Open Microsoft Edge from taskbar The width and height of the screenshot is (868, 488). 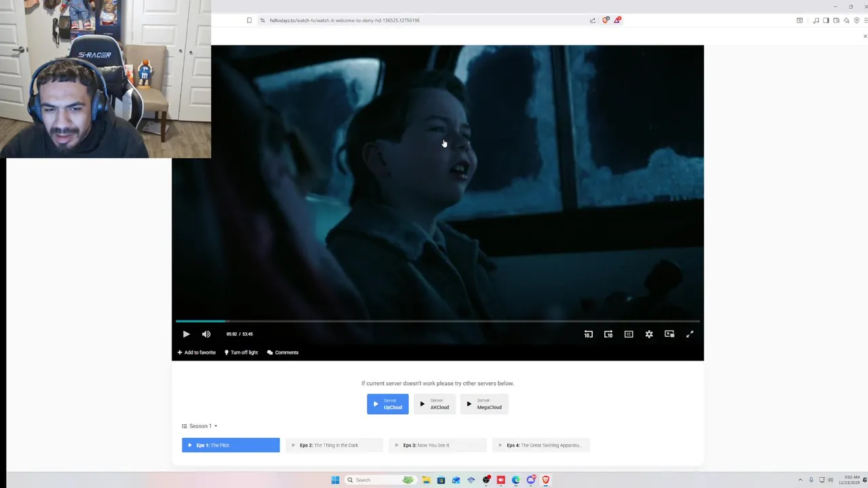pos(516,480)
